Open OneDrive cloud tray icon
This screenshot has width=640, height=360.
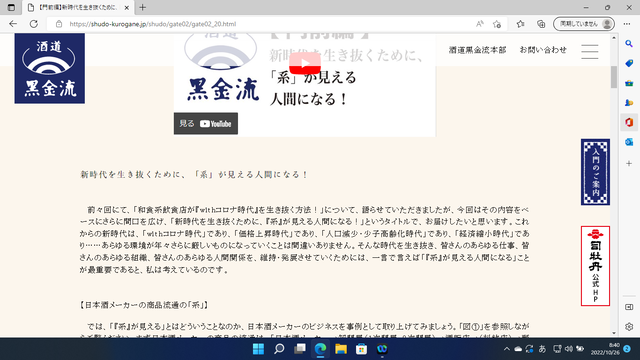pyautogui.click(x=518, y=349)
